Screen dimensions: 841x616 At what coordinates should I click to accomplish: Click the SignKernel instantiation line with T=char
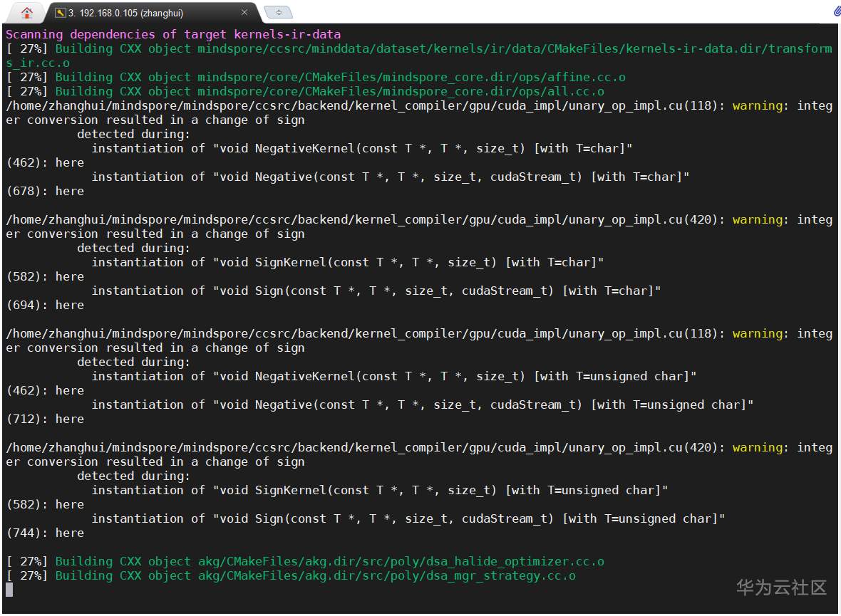click(x=348, y=263)
